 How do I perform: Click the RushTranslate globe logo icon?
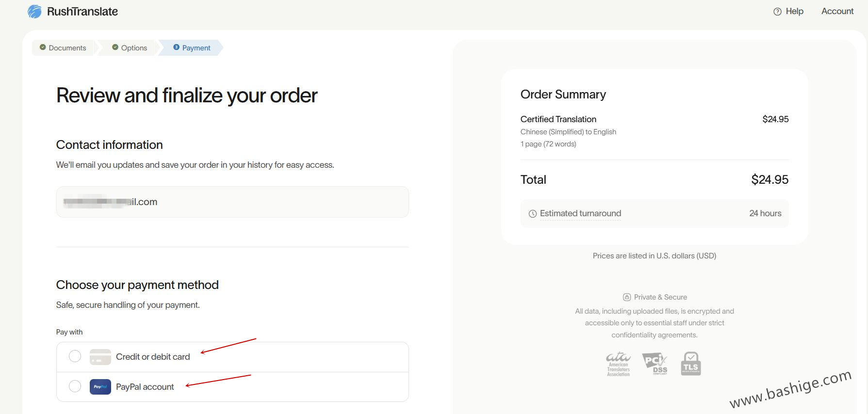click(34, 12)
